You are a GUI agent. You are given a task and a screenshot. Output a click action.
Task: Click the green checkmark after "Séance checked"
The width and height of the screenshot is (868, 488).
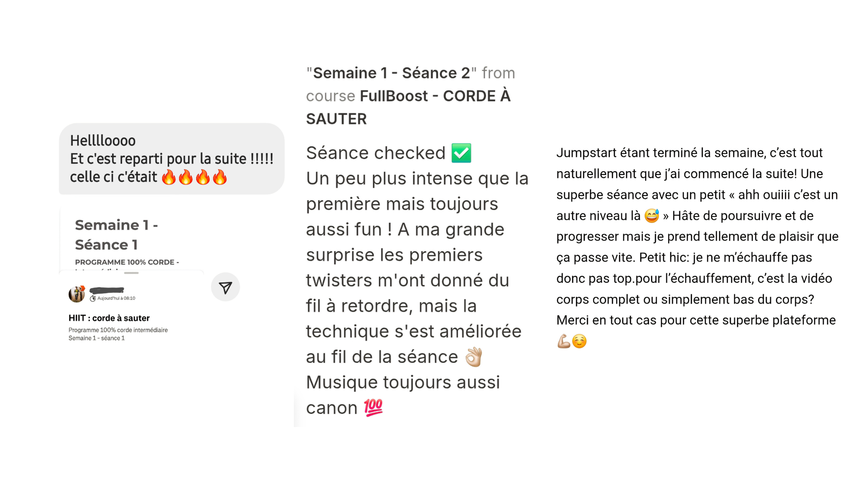coord(461,153)
